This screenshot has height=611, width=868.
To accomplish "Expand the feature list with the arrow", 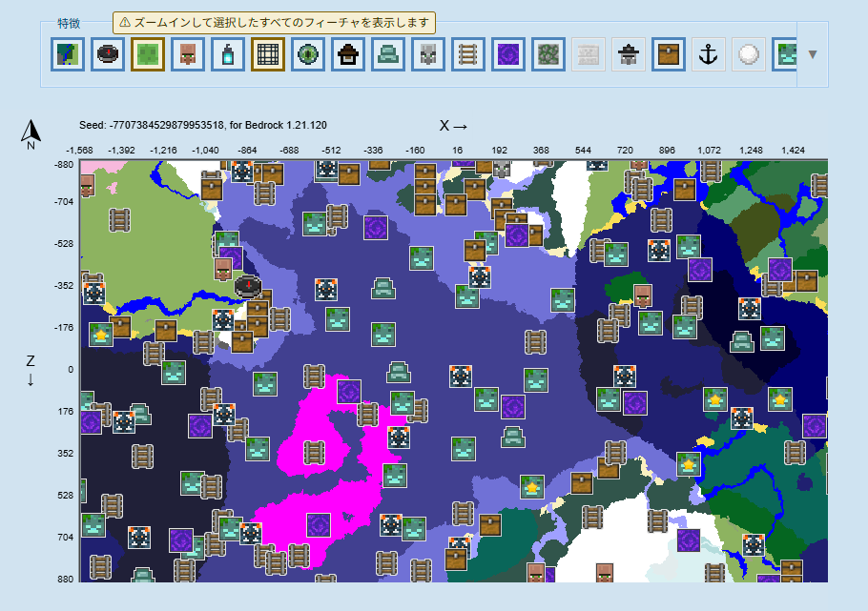I will tap(813, 54).
